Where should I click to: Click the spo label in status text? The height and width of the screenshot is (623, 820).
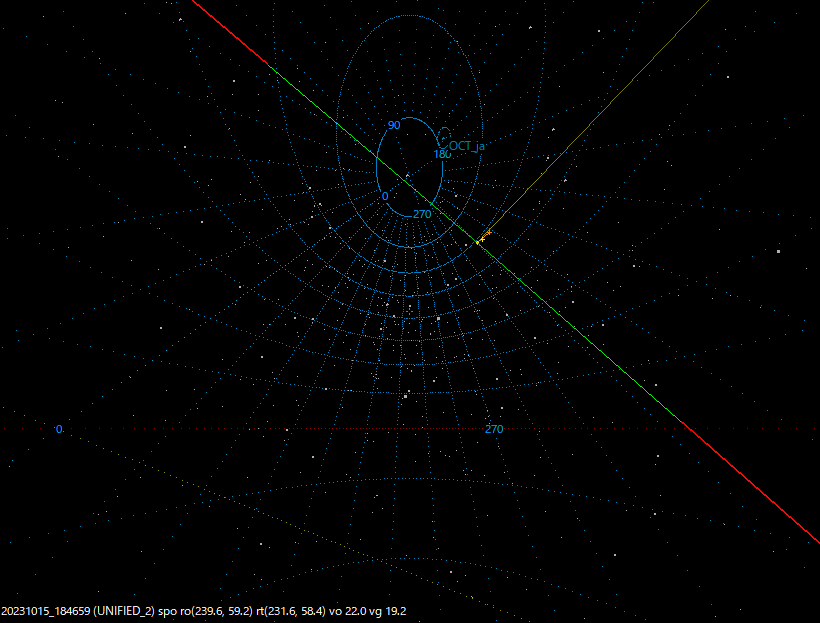click(x=167, y=611)
